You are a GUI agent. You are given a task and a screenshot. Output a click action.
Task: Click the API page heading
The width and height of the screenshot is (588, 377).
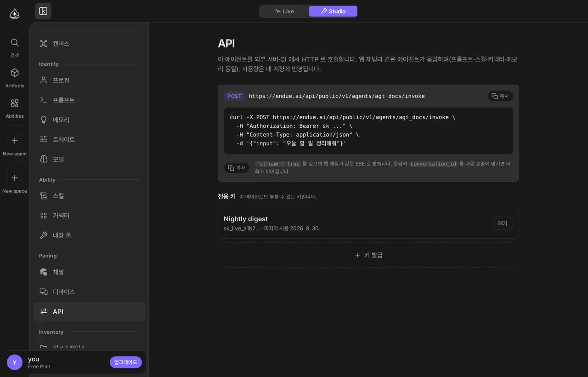click(226, 44)
